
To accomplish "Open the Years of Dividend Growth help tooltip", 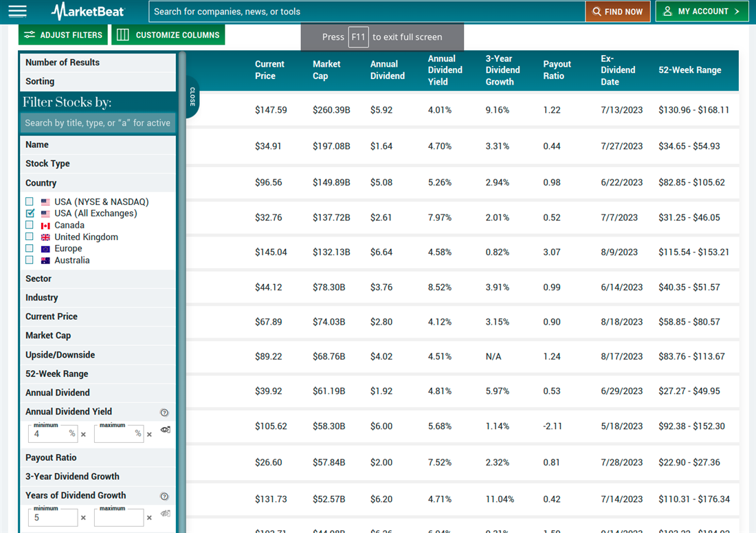I will [164, 496].
